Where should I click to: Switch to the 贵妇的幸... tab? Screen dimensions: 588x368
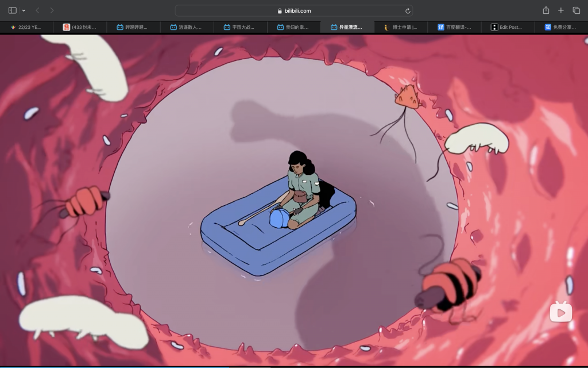pyautogui.click(x=294, y=27)
